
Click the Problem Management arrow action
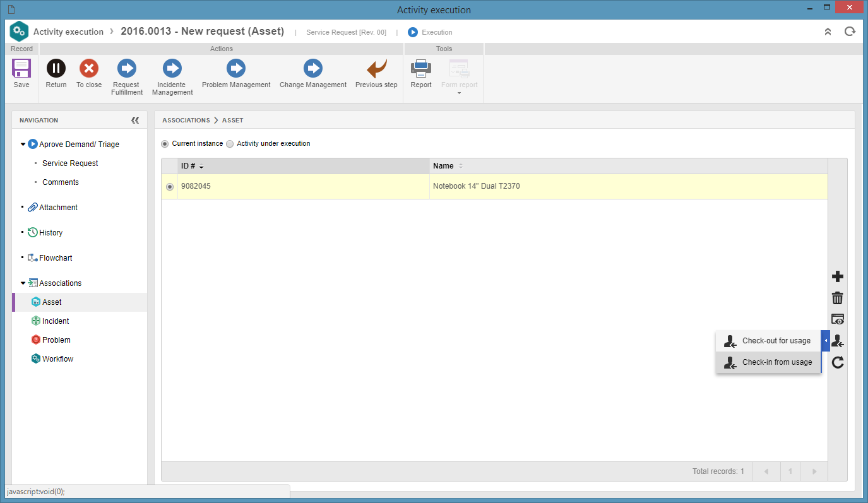tap(236, 68)
